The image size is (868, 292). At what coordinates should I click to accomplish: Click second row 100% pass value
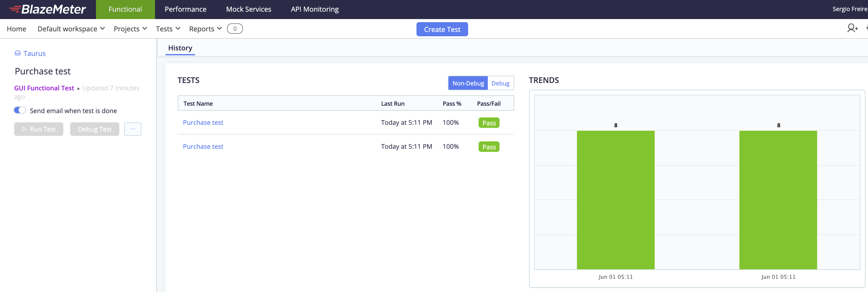(x=451, y=146)
